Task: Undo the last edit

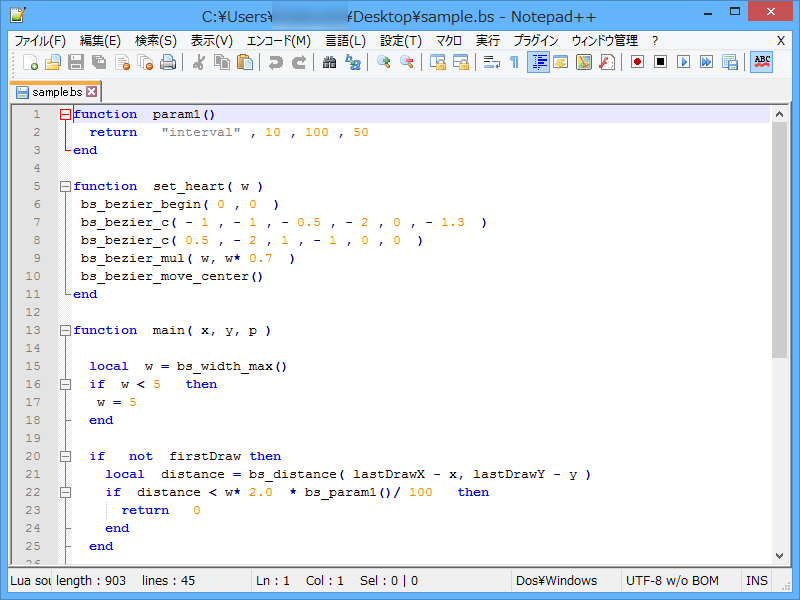Action: pyautogui.click(x=275, y=61)
